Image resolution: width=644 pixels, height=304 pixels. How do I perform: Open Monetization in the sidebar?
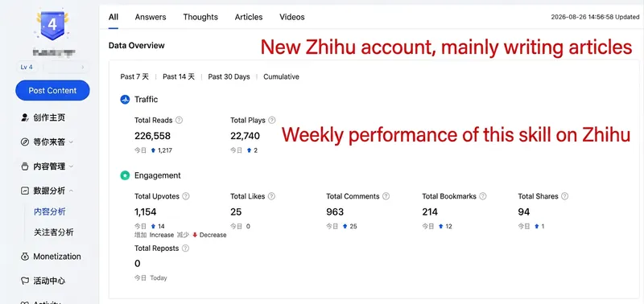(x=51, y=257)
